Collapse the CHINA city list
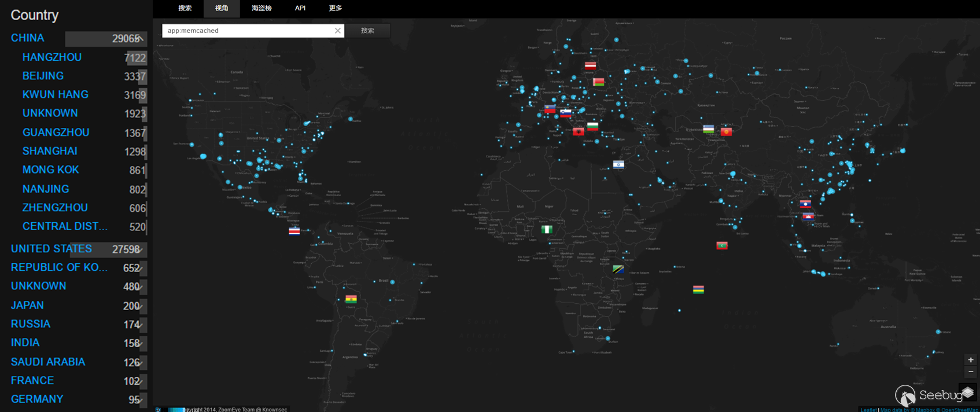The width and height of the screenshot is (980, 412). [140, 39]
